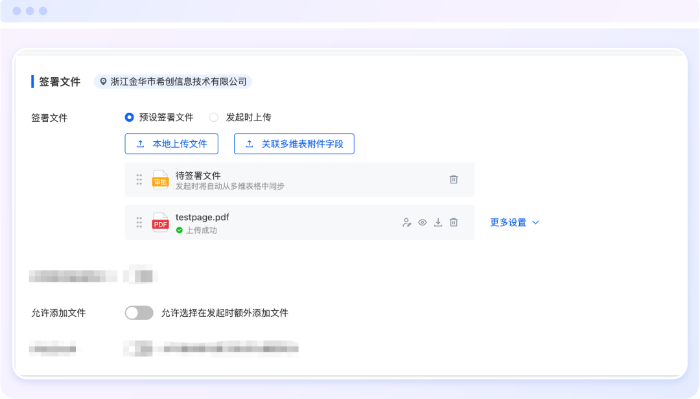The image size is (700, 399).
Task: Click the 上传成功 status text
Action: 201,230
